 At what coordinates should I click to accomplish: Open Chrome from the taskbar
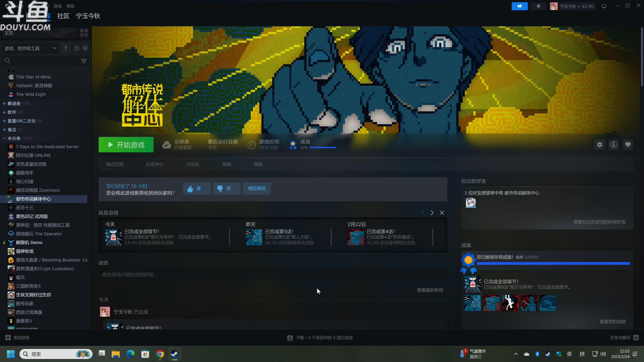pyautogui.click(x=160, y=354)
